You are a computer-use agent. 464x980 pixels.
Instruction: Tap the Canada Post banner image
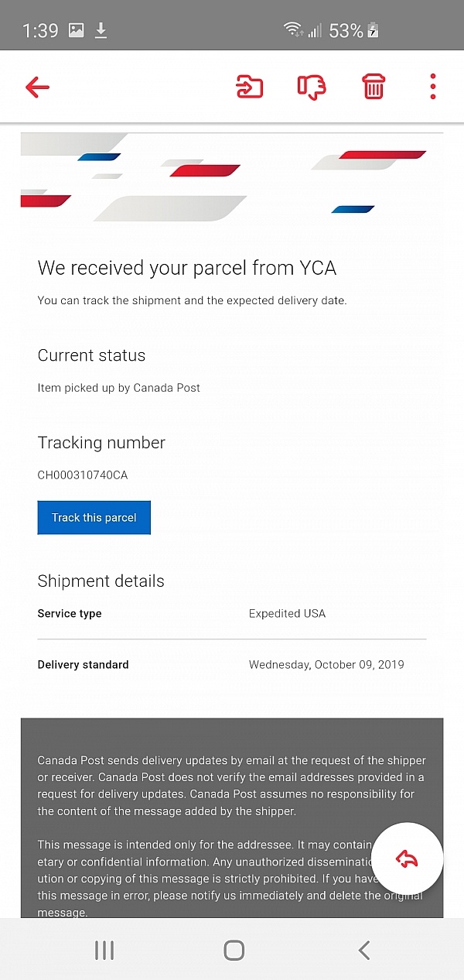coord(231,178)
